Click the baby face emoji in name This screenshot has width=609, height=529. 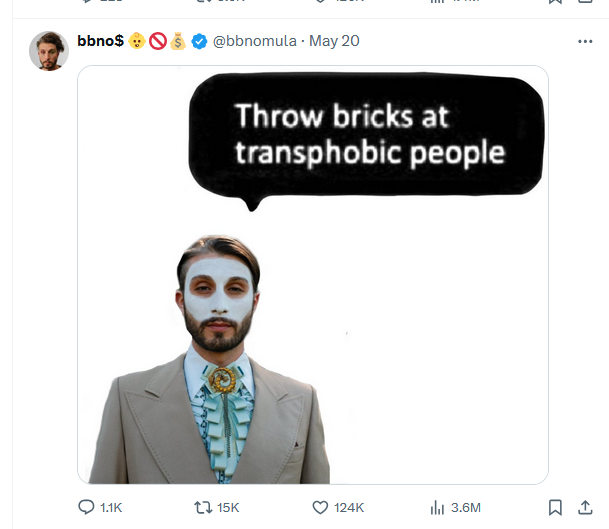coord(137,41)
